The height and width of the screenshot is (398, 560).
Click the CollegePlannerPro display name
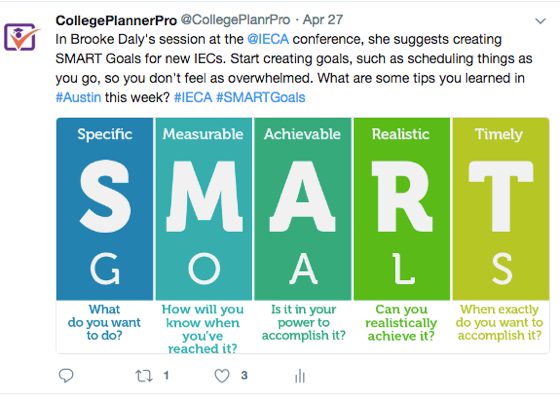coord(116,20)
